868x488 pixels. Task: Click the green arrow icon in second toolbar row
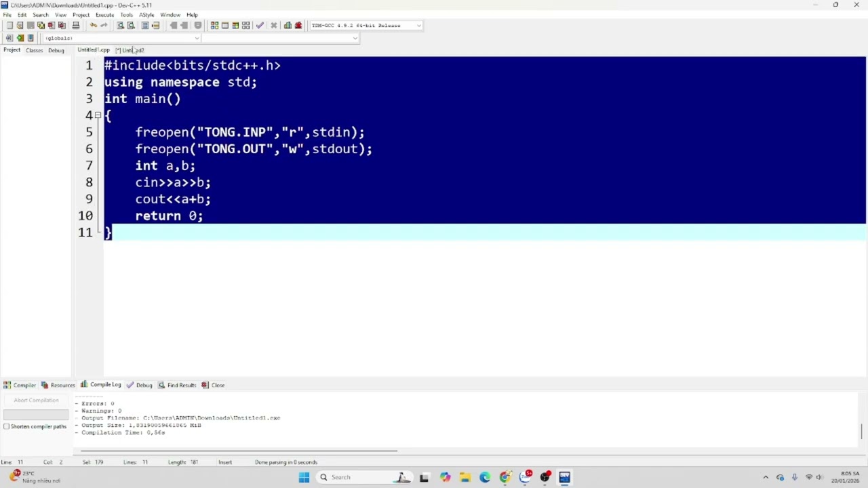[x=20, y=38]
